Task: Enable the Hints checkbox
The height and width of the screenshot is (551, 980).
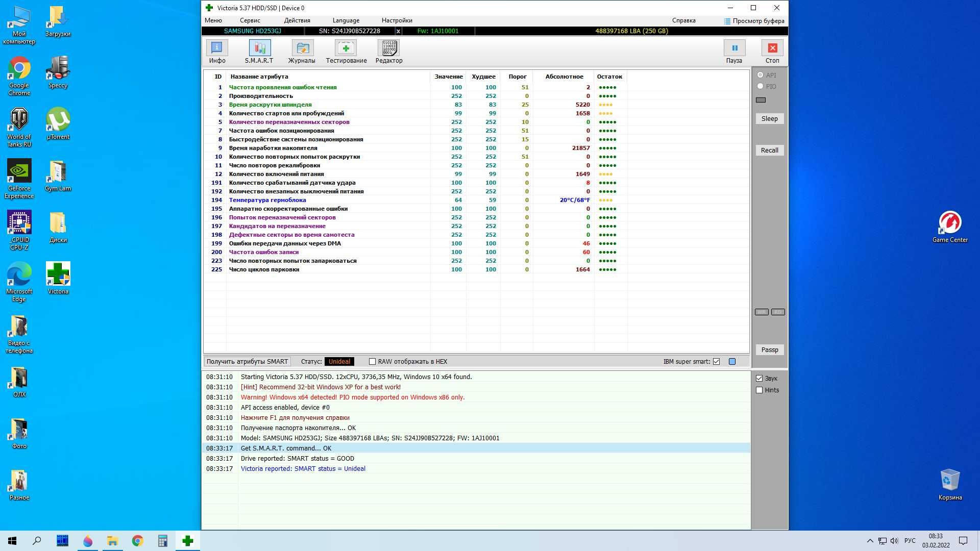Action: pyautogui.click(x=759, y=390)
